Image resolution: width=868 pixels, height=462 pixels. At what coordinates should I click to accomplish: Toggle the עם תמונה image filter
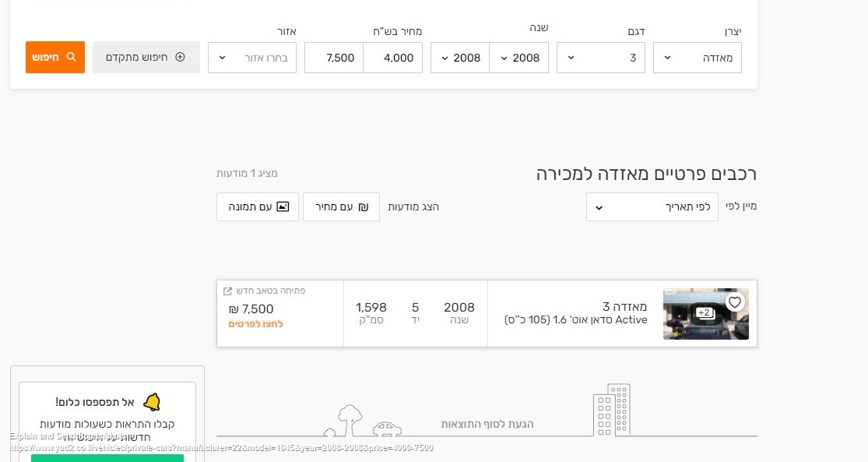coord(257,206)
